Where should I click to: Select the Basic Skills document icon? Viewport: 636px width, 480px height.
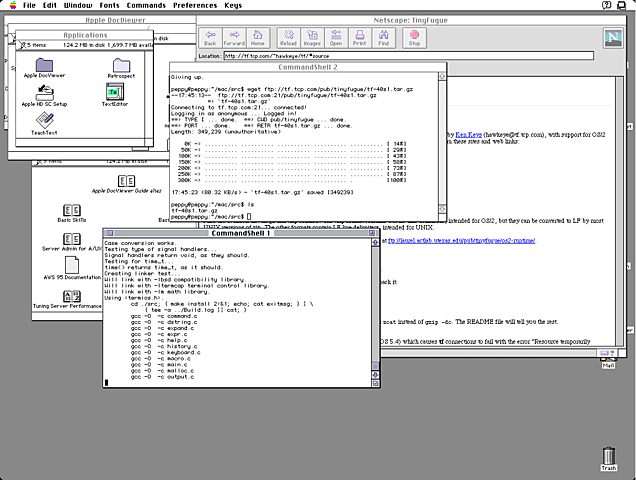[72, 210]
